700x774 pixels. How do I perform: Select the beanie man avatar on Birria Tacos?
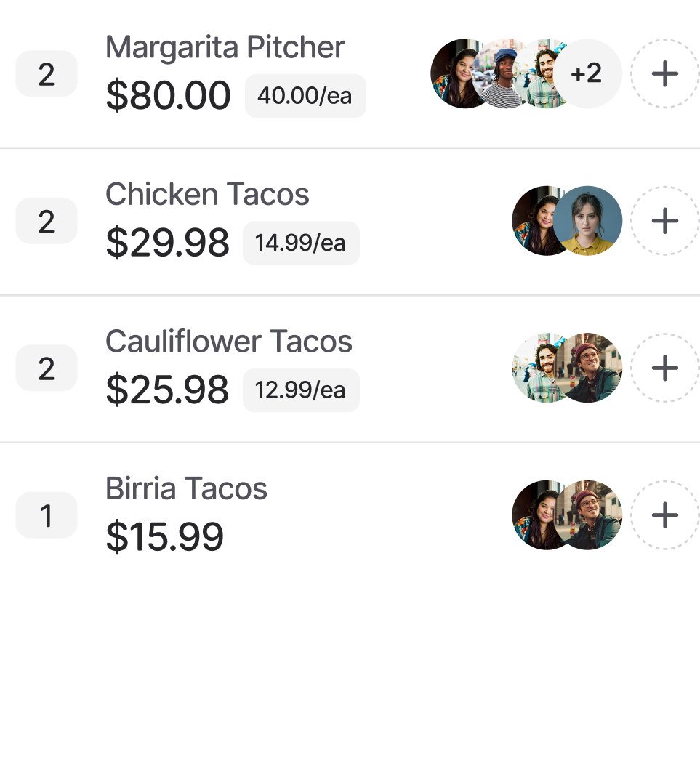coord(592,515)
